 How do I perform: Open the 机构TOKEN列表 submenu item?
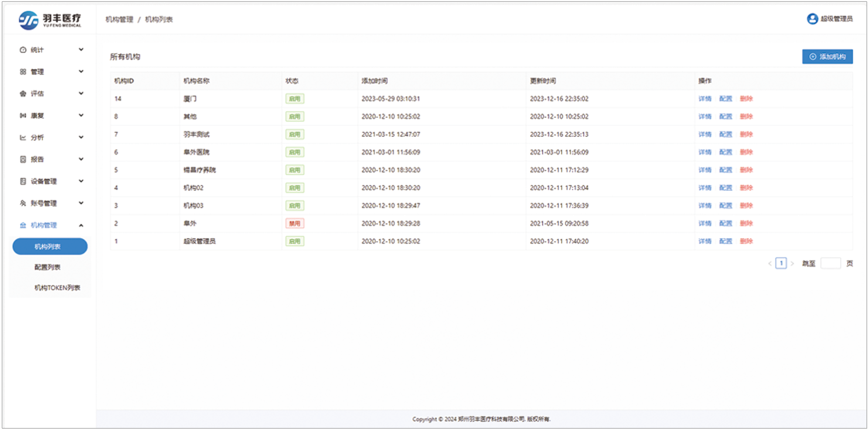[x=57, y=288]
